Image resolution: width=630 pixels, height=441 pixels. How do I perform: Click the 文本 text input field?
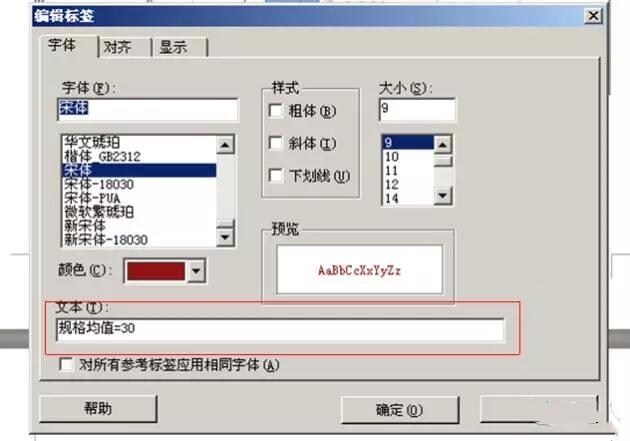(280, 329)
